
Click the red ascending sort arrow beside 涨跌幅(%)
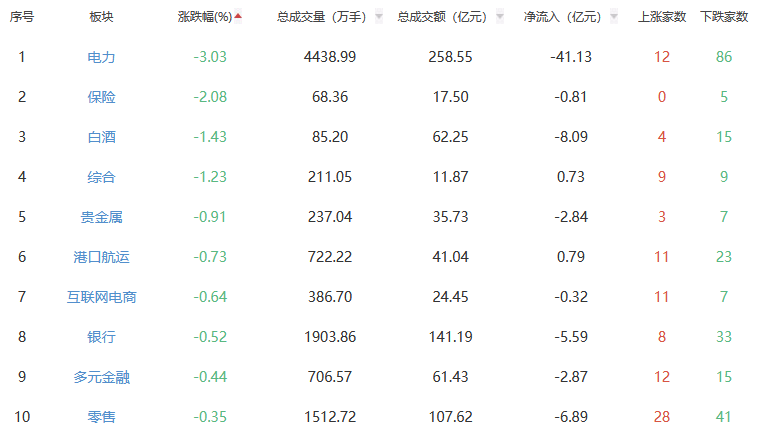pos(238,16)
